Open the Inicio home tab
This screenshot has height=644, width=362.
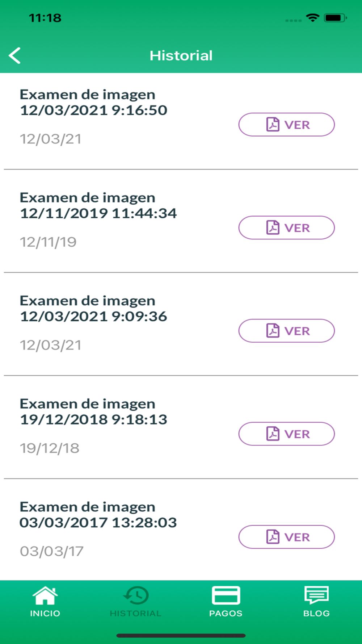(x=45, y=595)
